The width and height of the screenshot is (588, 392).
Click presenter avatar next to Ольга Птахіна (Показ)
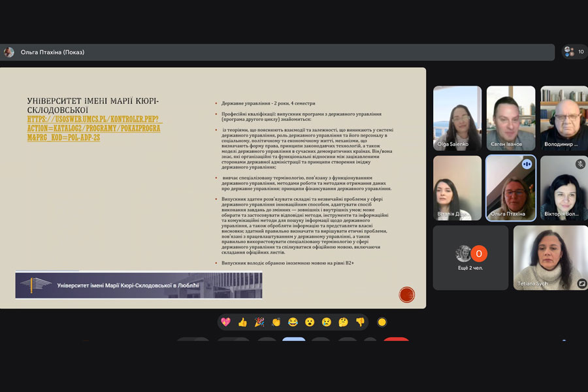tap(9, 52)
